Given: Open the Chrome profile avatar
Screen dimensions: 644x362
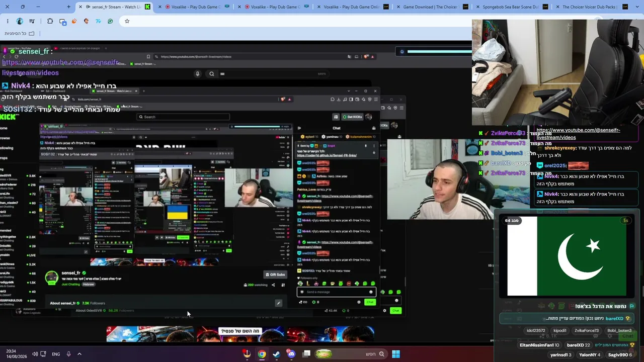Looking at the screenshot, I should (20, 21).
